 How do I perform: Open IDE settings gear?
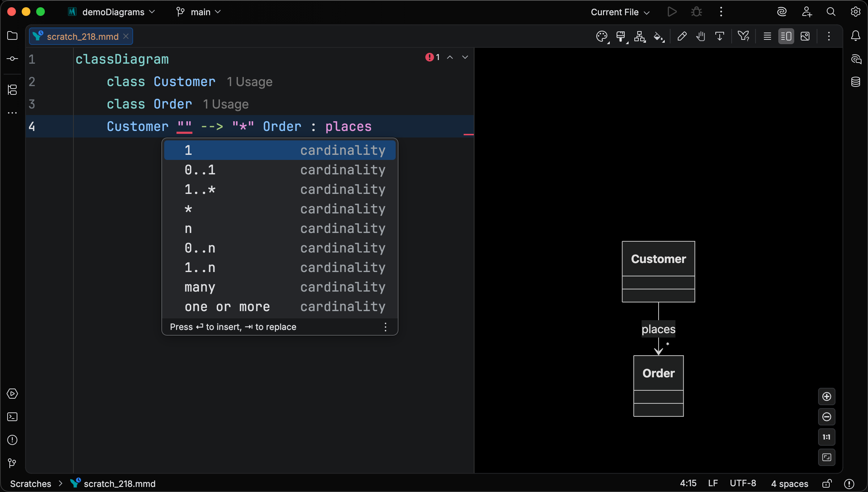tap(856, 12)
